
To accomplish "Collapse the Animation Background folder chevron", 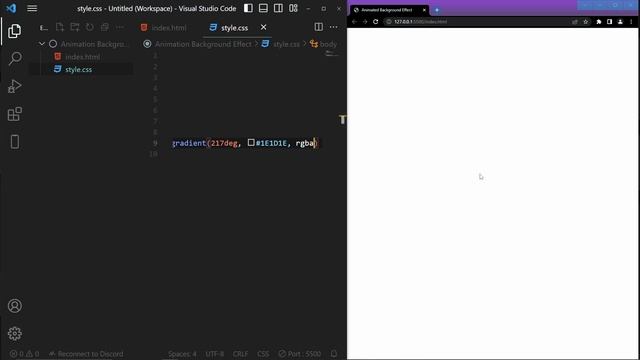I will (42, 44).
